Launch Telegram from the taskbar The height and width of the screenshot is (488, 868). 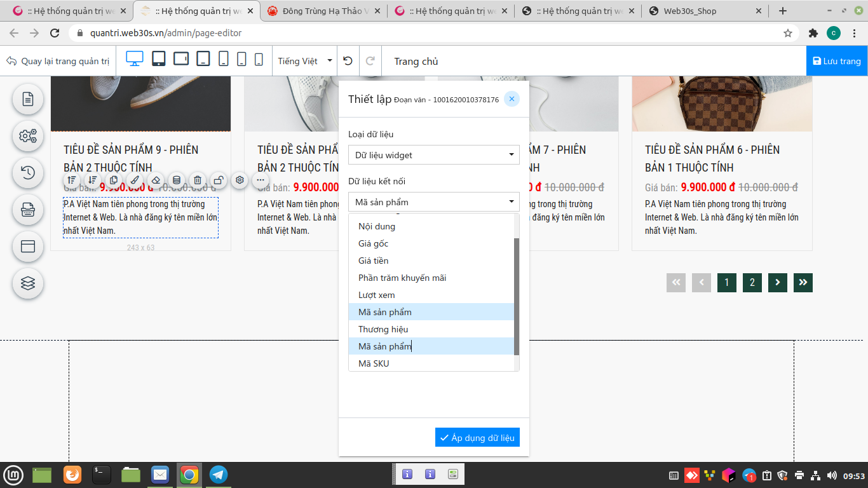click(x=219, y=475)
